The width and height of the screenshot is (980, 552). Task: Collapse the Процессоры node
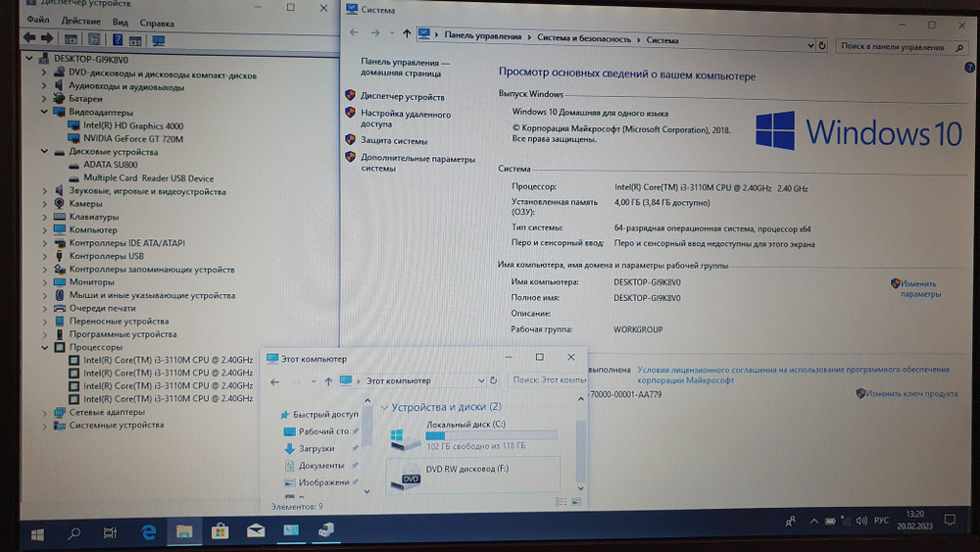click(x=44, y=347)
